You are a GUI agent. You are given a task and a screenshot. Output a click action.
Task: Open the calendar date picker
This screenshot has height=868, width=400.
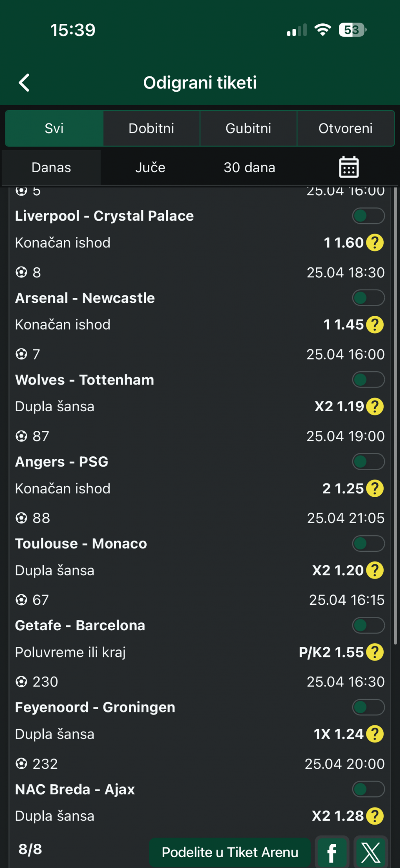coord(349,167)
